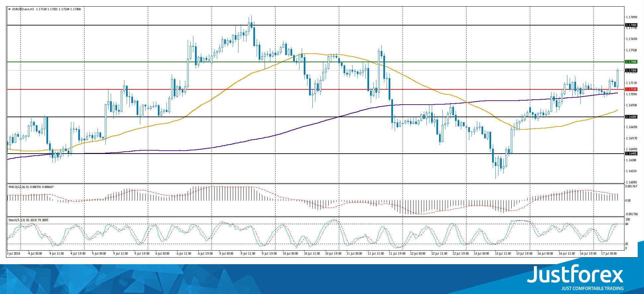The width and height of the screenshot is (644, 294).
Task: Click the 6 Jul 11:00 time label
Action: click(184, 254)
